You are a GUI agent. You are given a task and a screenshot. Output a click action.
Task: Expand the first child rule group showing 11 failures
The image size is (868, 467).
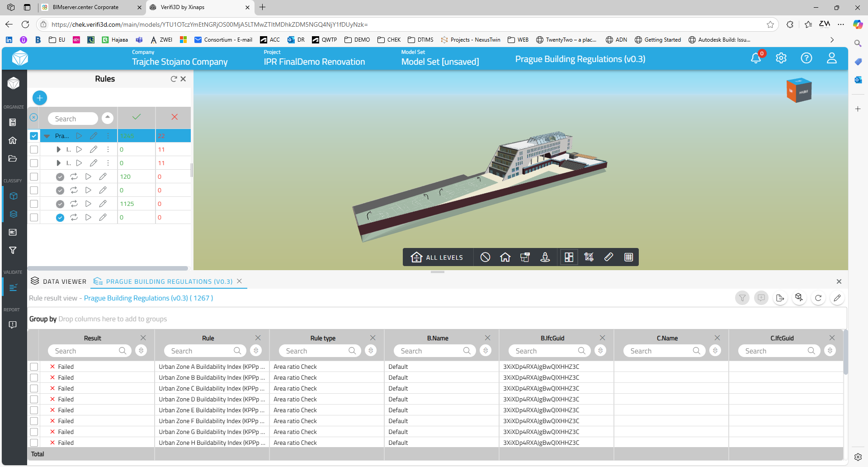[x=58, y=149]
